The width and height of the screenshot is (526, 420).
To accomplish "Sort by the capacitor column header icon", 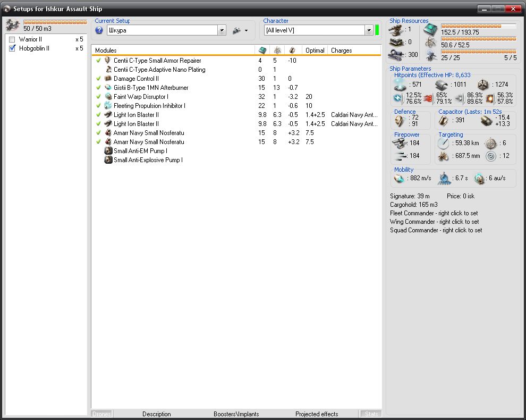I will pos(292,51).
